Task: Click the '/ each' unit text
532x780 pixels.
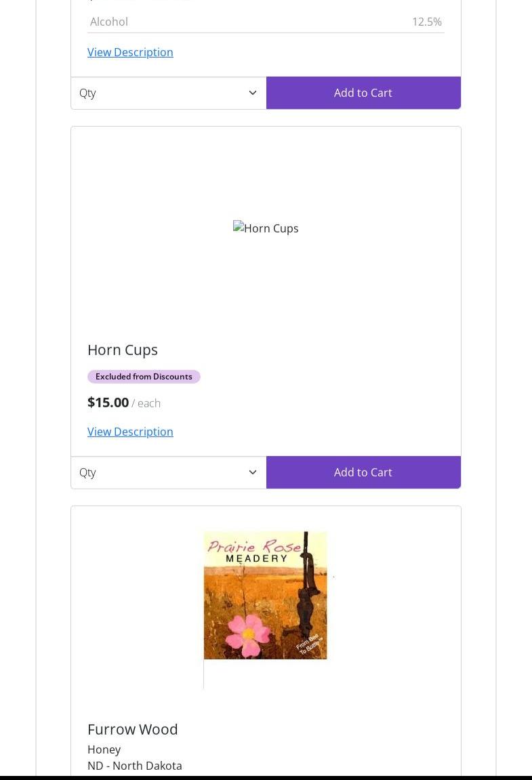Action: click(x=146, y=403)
